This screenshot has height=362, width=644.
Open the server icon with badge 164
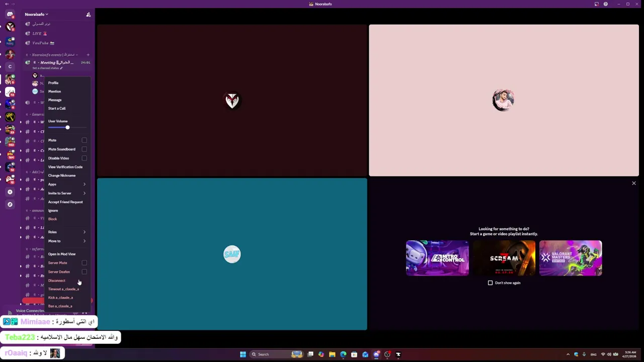pyautogui.click(x=10, y=154)
